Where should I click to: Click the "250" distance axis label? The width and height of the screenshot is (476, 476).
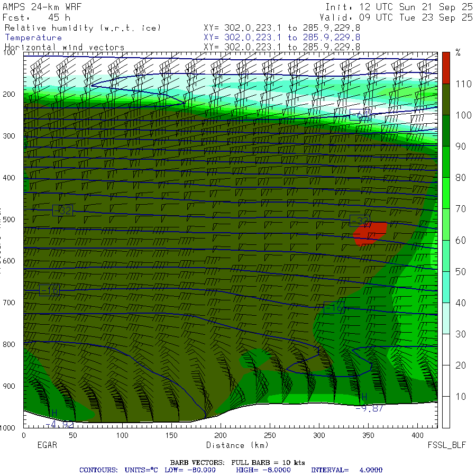tap(270, 435)
